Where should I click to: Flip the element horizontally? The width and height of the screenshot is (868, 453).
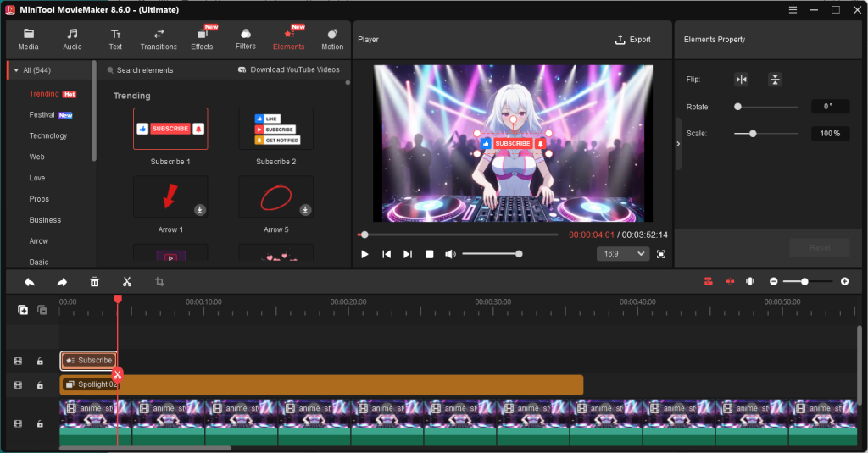click(x=742, y=80)
